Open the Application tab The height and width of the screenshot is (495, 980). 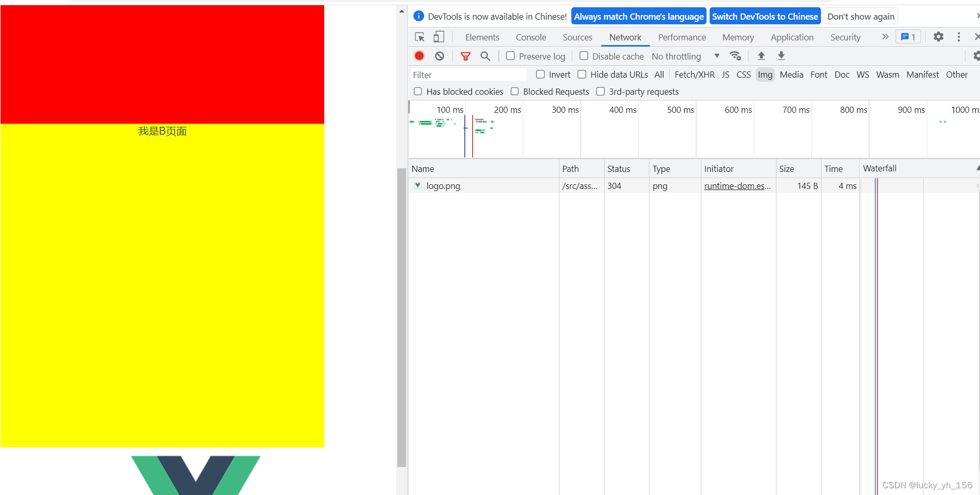click(792, 37)
